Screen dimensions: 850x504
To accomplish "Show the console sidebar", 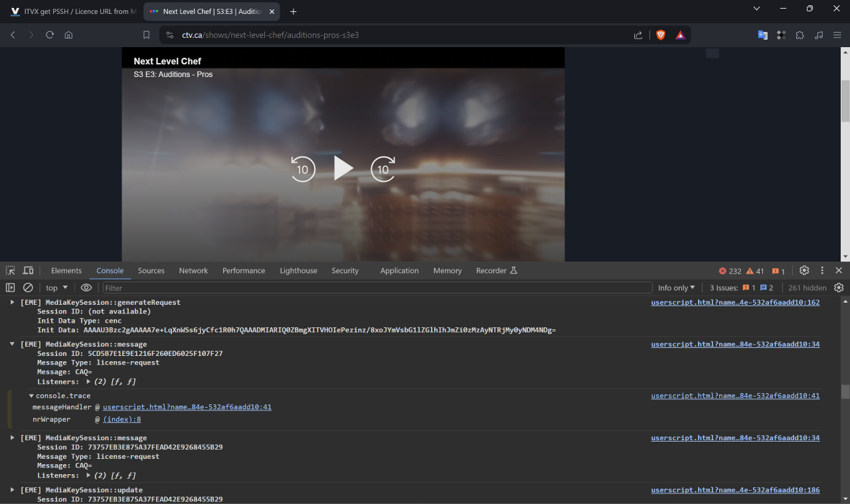I will pos(10,288).
